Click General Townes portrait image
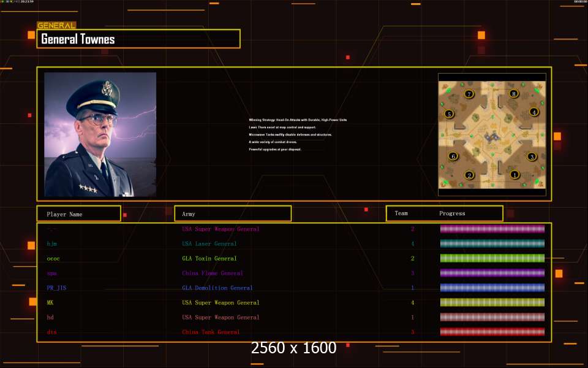Viewport: 588px width, 368px height. click(x=100, y=134)
